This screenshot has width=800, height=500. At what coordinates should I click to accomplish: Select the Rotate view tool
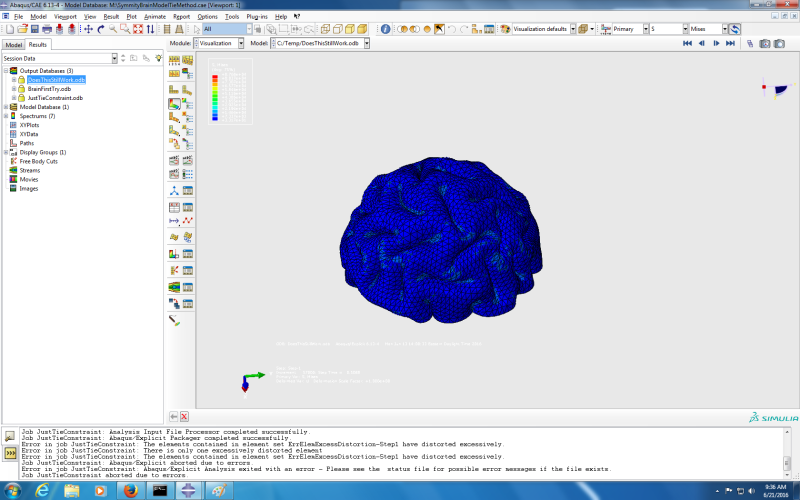click(x=101, y=29)
